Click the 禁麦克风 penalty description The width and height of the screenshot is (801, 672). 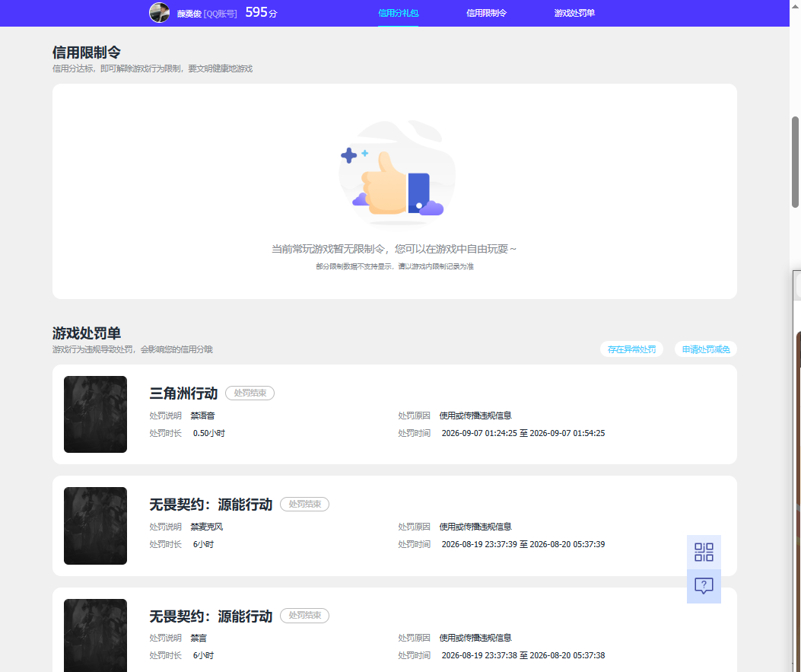(x=207, y=527)
